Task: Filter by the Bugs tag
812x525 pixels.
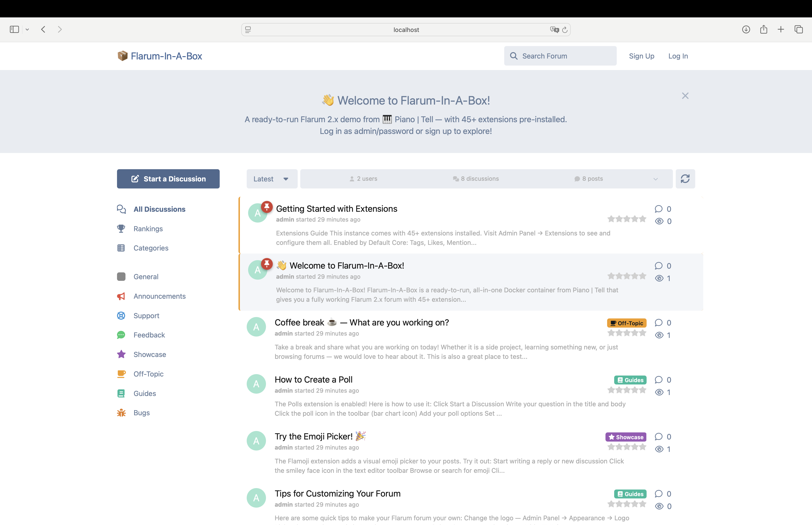Action: [133, 412]
